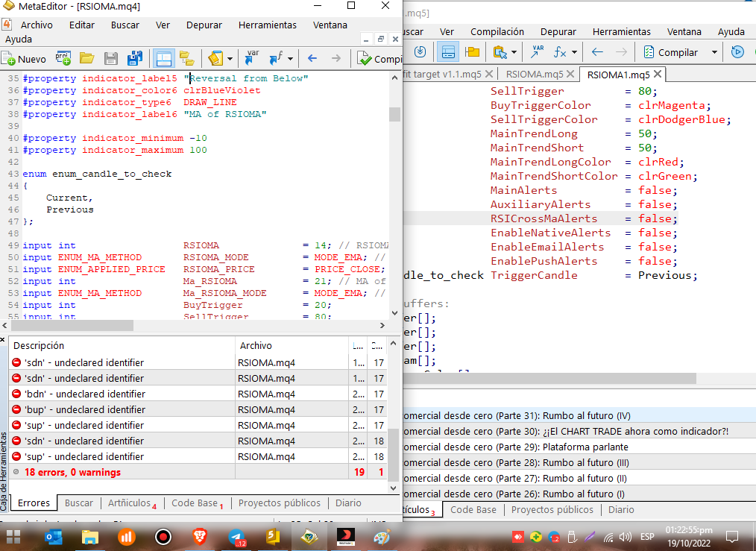The image size is (756, 551).
Task: Open the Herramientas menu in the MetaEditor RSIOMA.mq4 window
Action: tap(267, 25)
